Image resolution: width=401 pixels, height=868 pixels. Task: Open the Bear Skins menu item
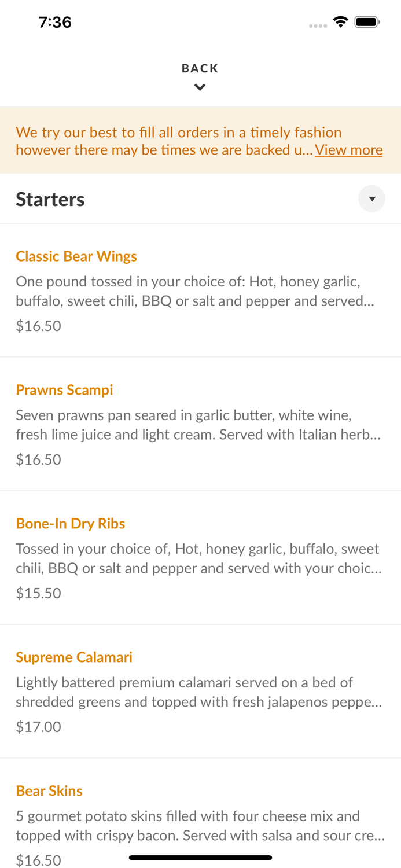click(x=49, y=790)
